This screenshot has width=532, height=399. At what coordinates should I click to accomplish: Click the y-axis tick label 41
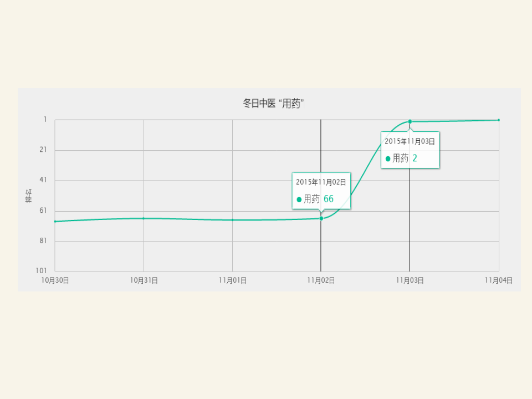pos(43,180)
